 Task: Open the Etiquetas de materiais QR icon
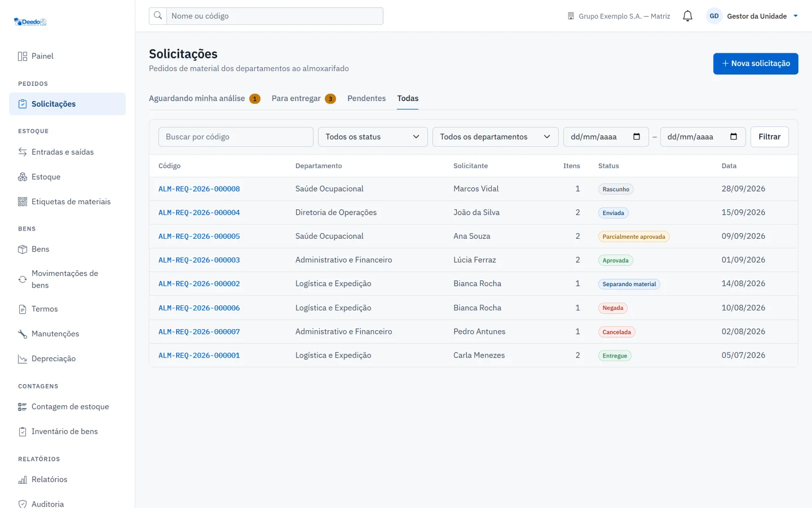[22, 202]
